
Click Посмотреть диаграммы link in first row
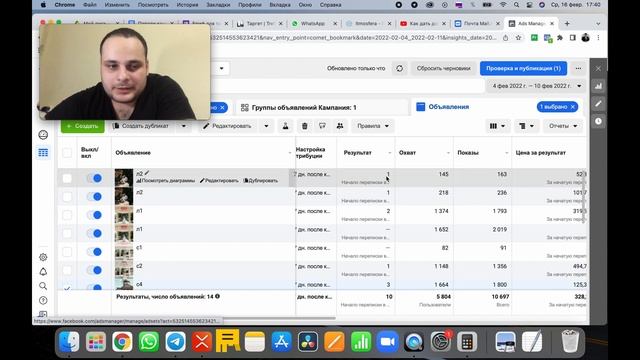point(165,180)
